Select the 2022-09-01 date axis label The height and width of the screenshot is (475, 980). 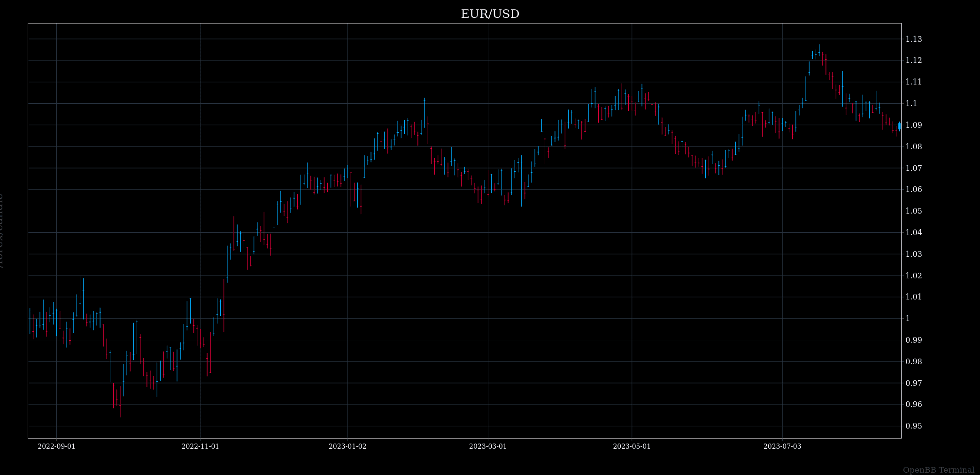coord(56,446)
